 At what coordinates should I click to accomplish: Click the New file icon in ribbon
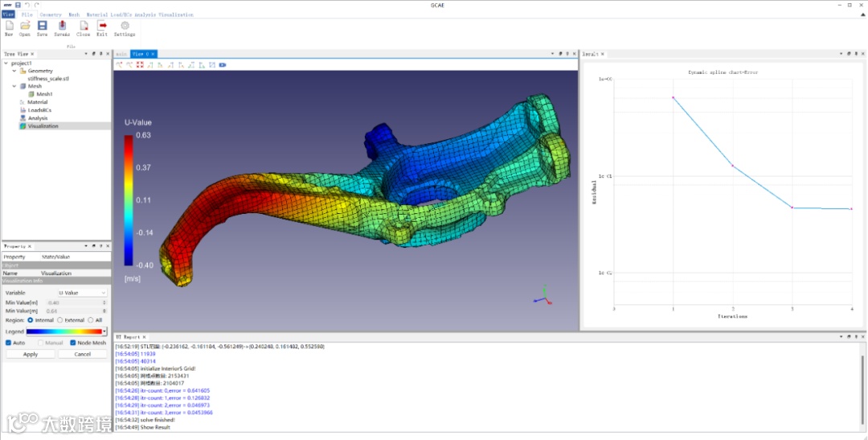[x=10, y=26]
